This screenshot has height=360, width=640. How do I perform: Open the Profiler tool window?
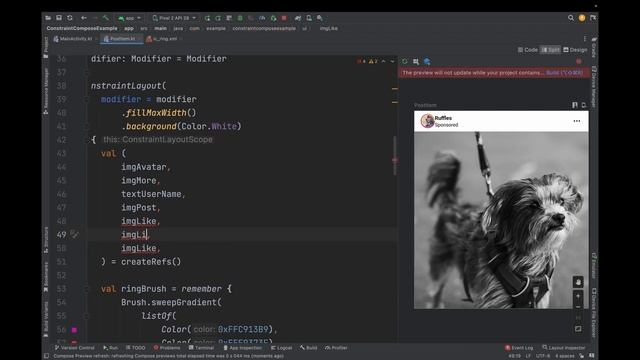pos(336,348)
